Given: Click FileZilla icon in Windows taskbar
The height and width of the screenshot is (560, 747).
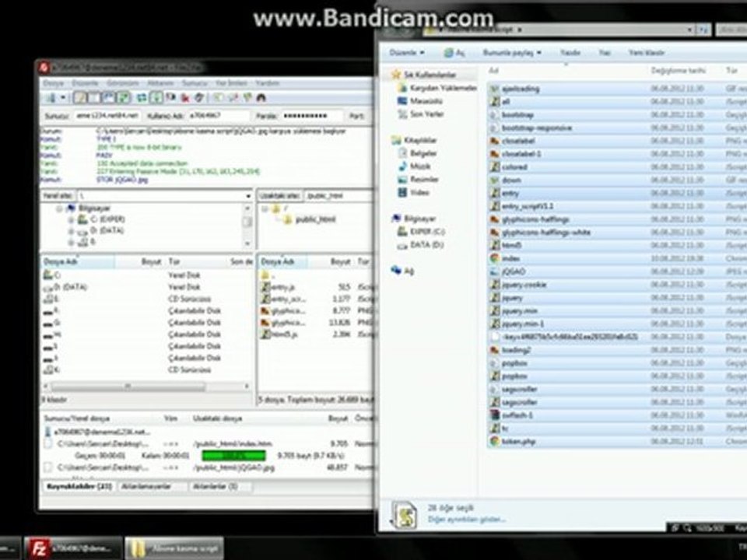Looking at the screenshot, I should 37,548.
